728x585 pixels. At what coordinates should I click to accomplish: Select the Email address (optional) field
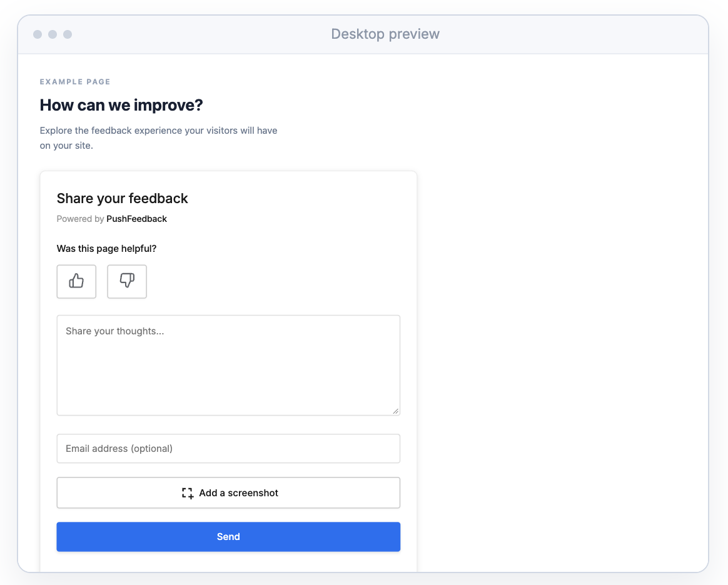(x=228, y=448)
